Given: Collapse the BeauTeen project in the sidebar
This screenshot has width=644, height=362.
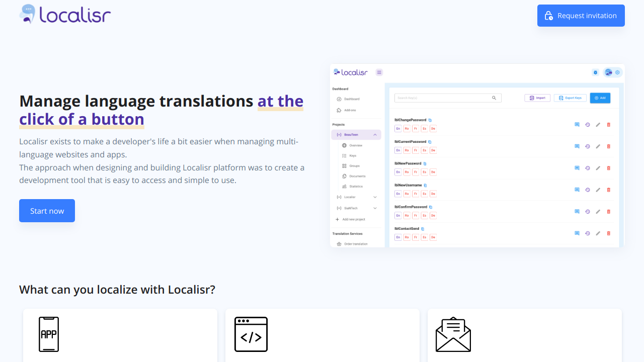Looking at the screenshot, I should click(375, 135).
